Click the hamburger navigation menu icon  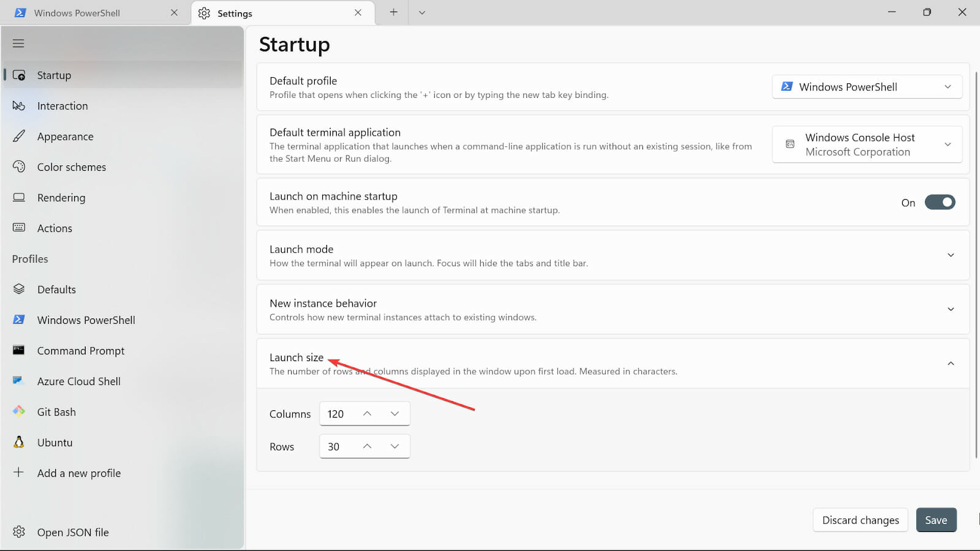(18, 43)
